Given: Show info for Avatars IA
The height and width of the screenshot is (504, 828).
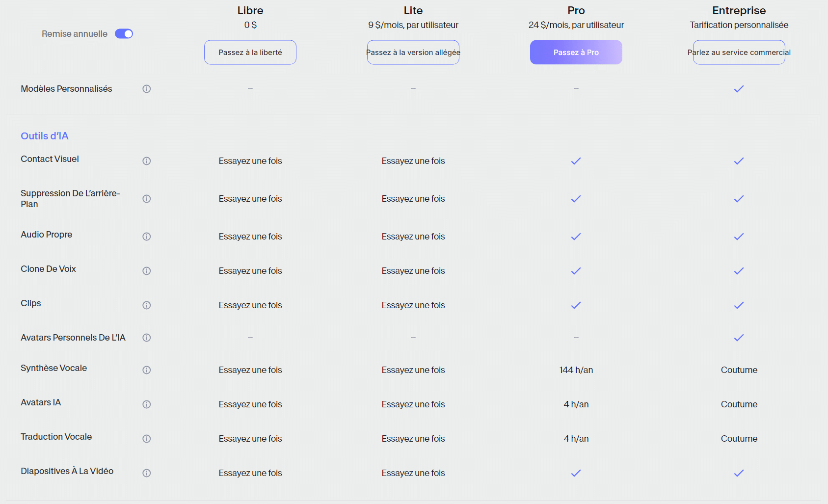Looking at the screenshot, I should pos(146,404).
